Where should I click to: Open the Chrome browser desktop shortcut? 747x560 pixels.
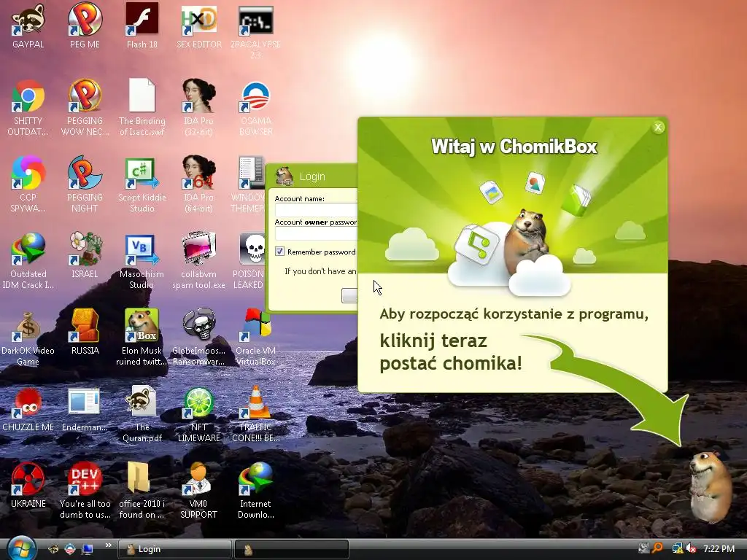[28, 108]
